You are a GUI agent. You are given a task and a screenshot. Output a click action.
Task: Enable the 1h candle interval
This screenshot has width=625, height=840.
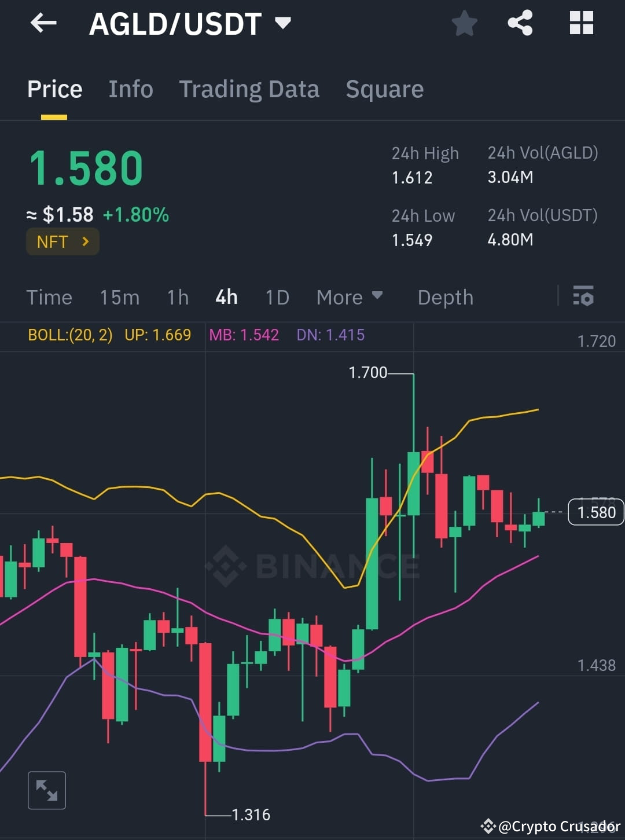[x=177, y=297]
